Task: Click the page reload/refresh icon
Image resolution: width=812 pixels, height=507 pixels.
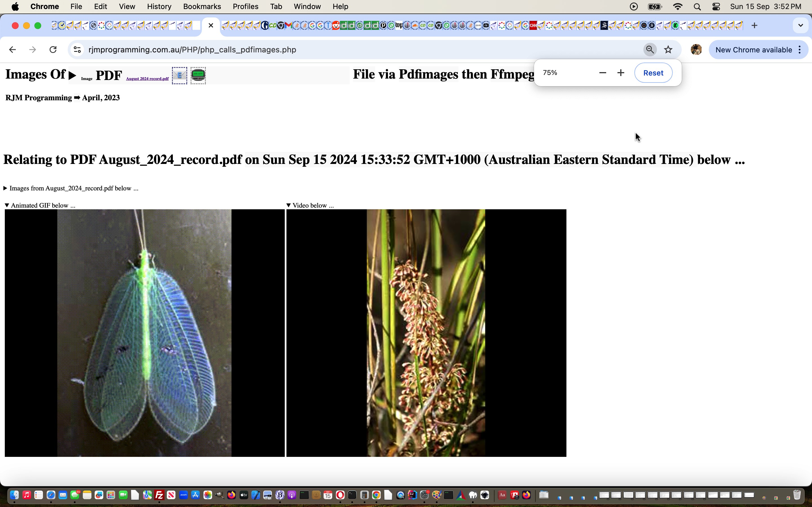Action: tap(53, 50)
